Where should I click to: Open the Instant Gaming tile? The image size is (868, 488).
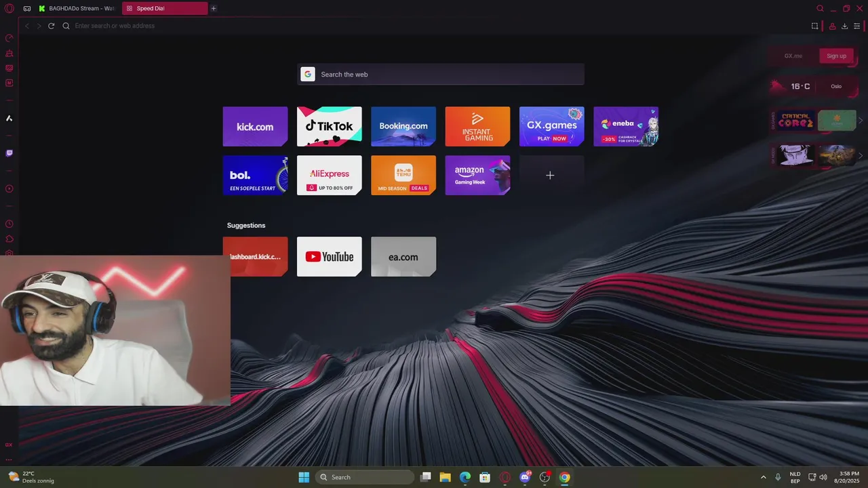coord(477,126)
